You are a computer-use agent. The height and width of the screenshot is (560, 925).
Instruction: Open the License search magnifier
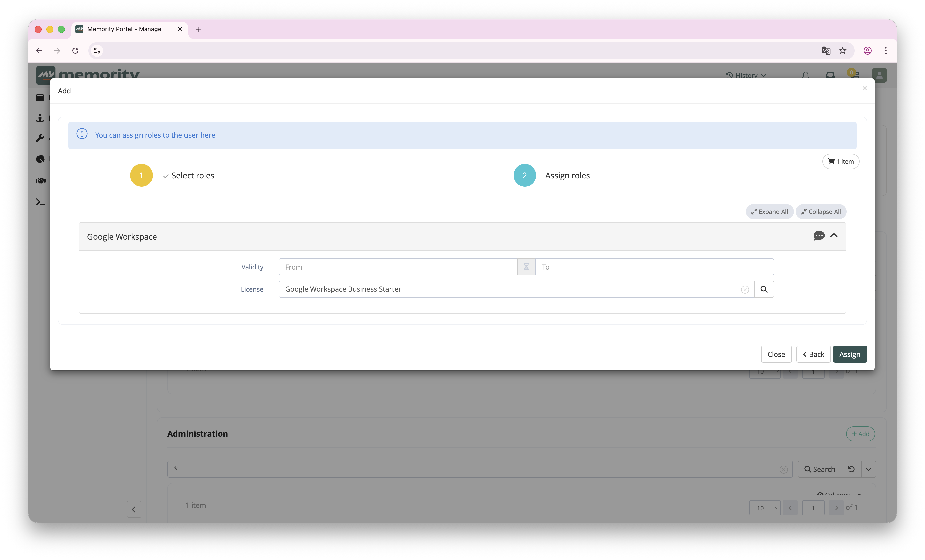point(764,289)
